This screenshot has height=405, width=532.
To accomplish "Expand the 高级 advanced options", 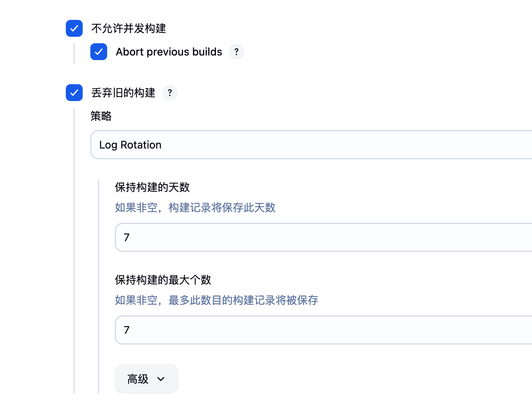I will [x=146, y=379].
